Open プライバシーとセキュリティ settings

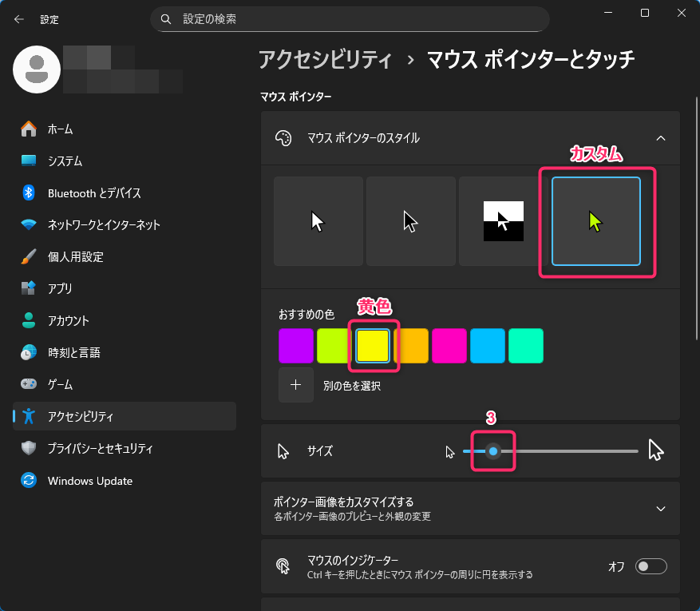point(100,449)
